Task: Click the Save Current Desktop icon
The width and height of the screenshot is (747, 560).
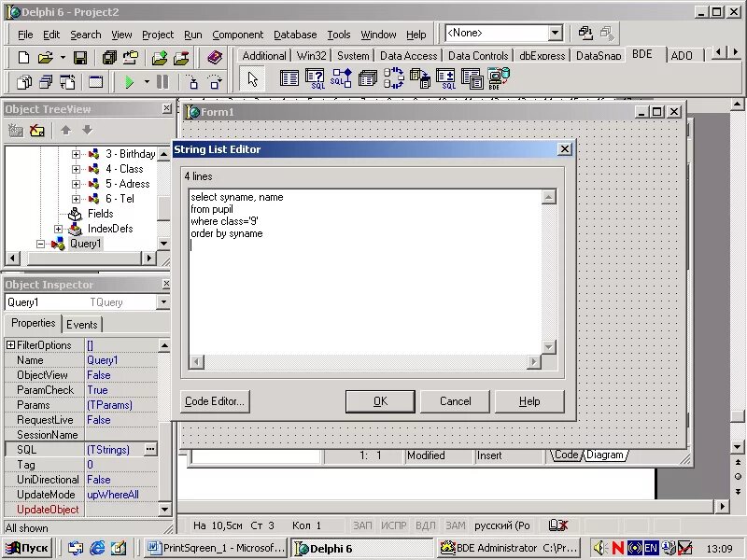Action: [x=585, y=33]
